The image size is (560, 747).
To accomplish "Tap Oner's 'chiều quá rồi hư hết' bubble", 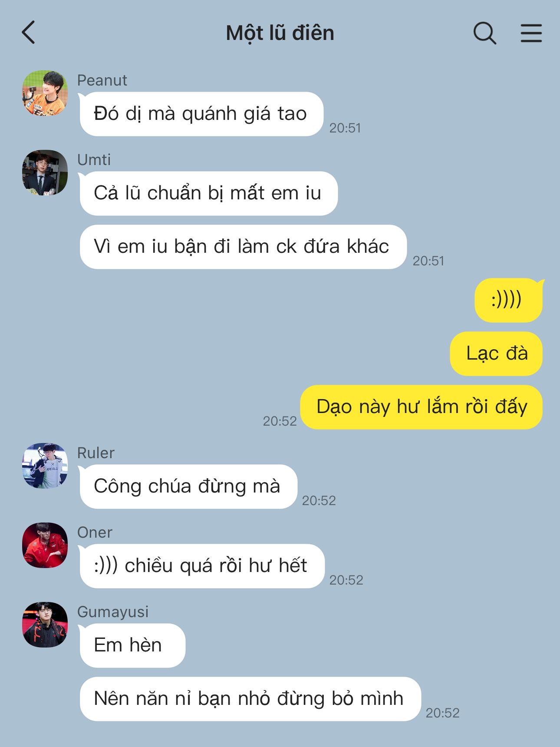I will point(202,566).
